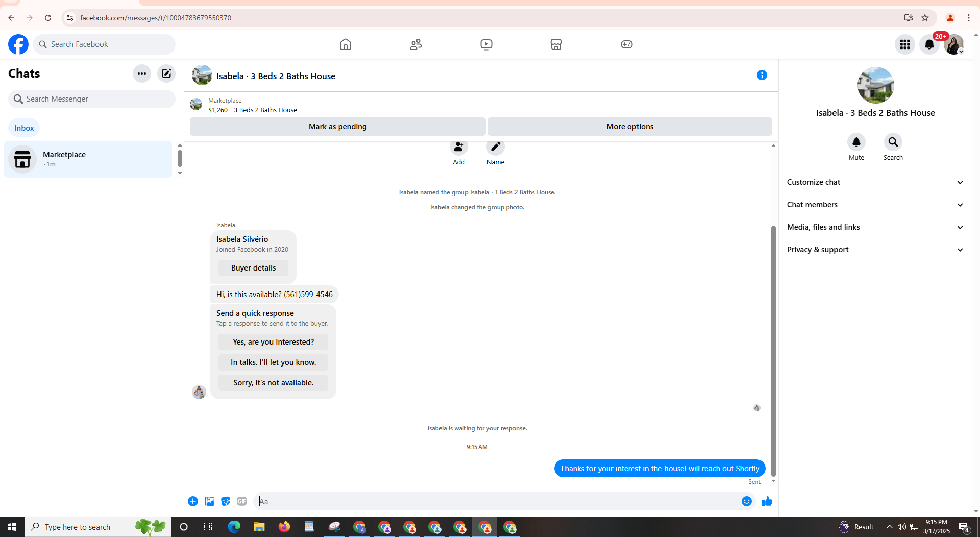Open more actions plus icon in composer
This screenshot has height=537, width=980.
click(193, 501)
